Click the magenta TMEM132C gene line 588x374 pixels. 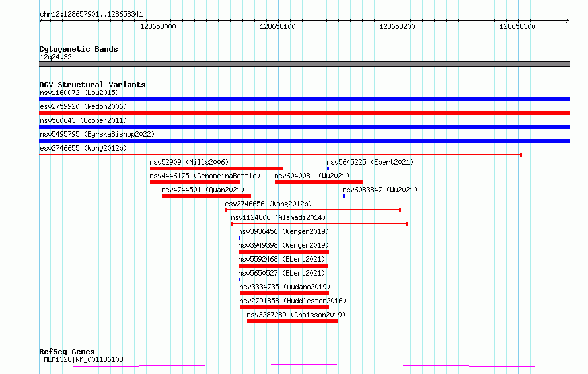pyautogui.click(x=304, y=366)
